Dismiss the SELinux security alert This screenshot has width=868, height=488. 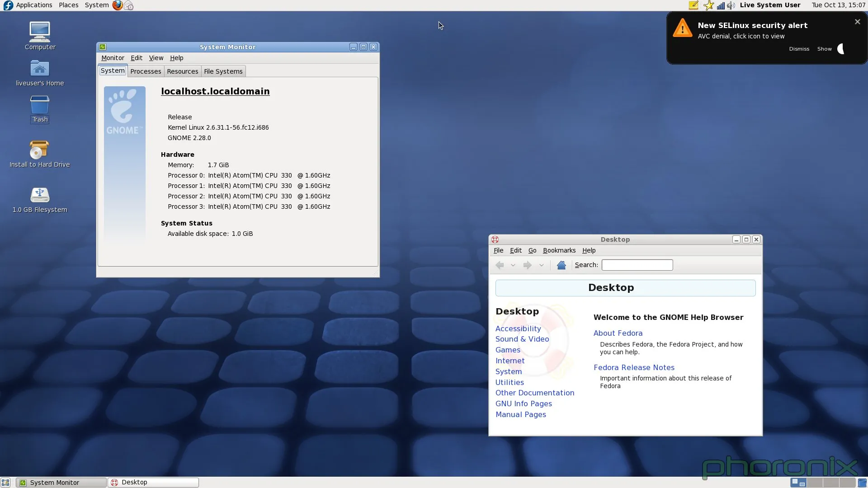[799, 49]
